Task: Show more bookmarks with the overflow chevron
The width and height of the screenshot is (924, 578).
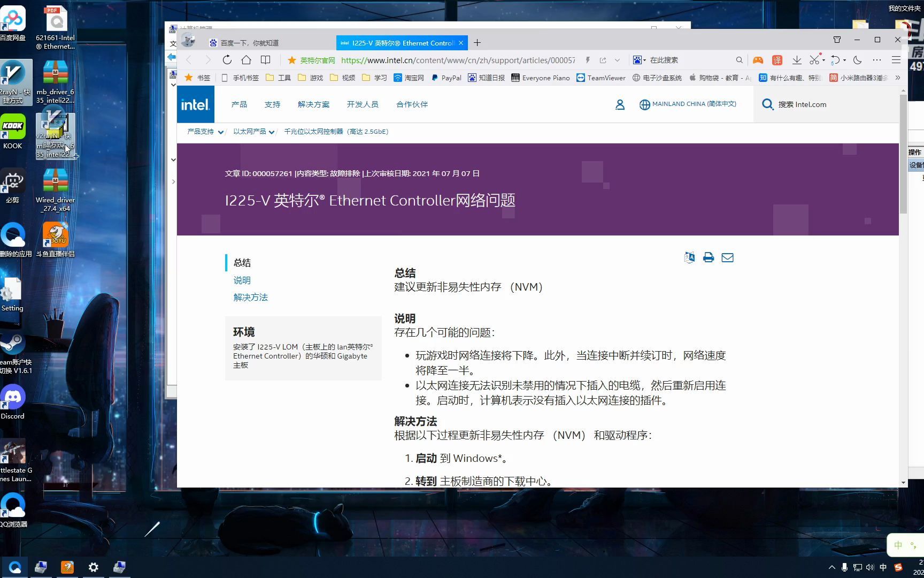Action: (x=898, y=78)
